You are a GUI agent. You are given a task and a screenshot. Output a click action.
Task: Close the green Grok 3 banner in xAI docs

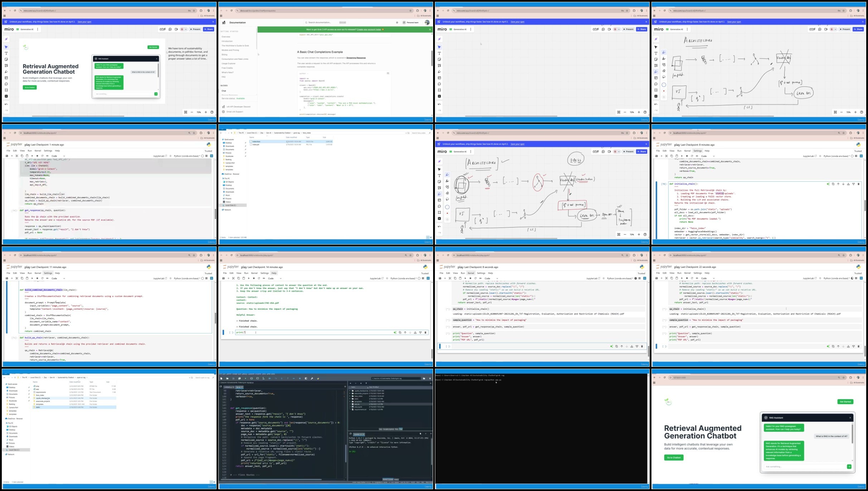[430, 29]
